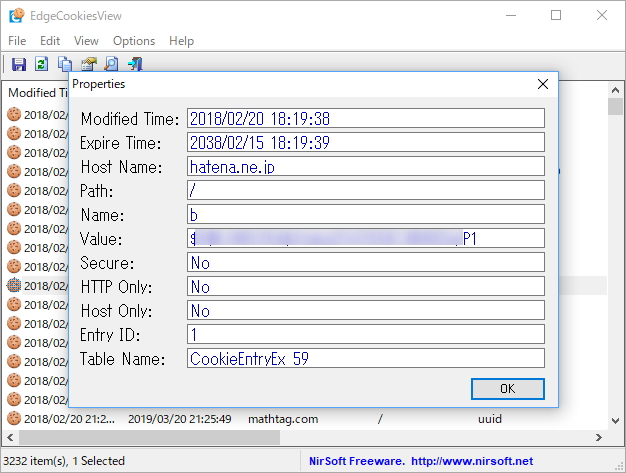
Task: Close the EdgeCookiesView main window
Action: pos(602,16)
